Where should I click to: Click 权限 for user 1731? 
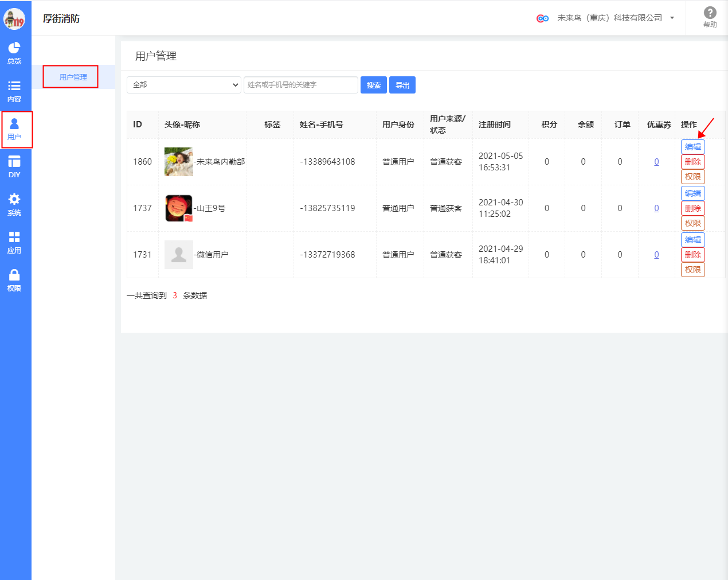coord(692,270)
